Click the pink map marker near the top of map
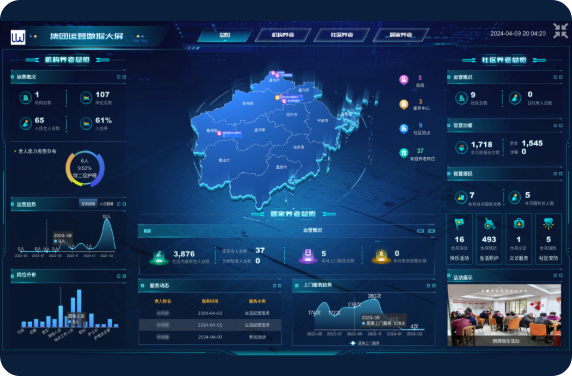The image size is (572, 376). (x=273, y=73)
